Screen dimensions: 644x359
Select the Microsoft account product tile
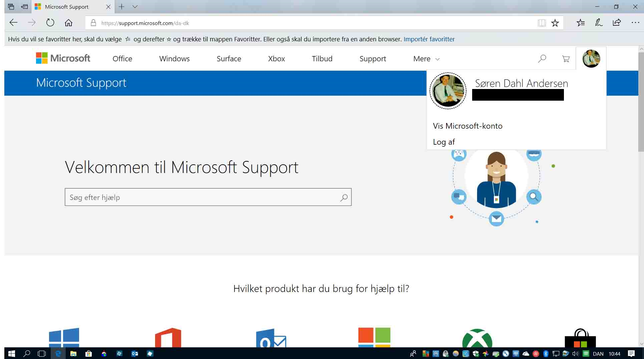[x=374, y=337]
